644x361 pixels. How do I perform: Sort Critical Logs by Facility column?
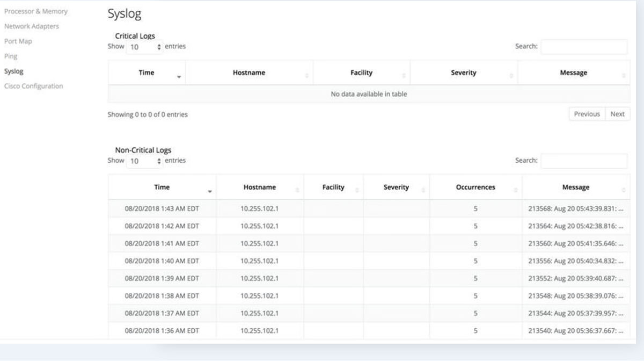click(x=361, y=73)
